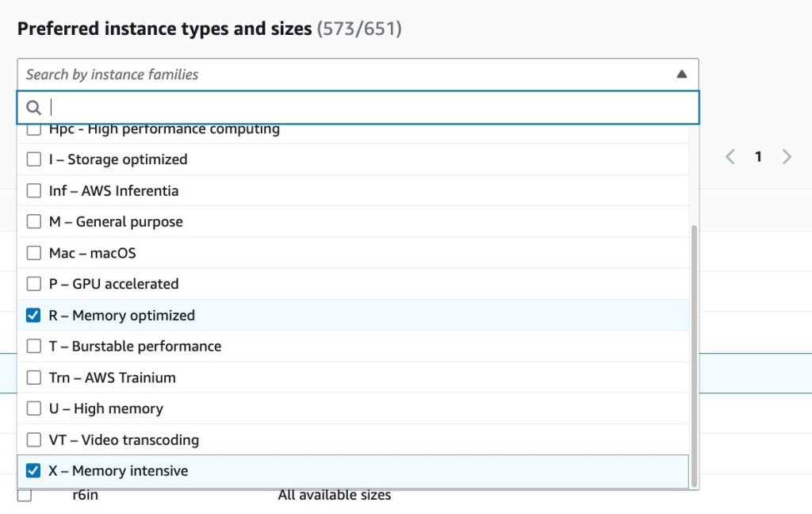Screen dimensions: 812x514
Task: Click the search magnifier icon
Action: 33,108
